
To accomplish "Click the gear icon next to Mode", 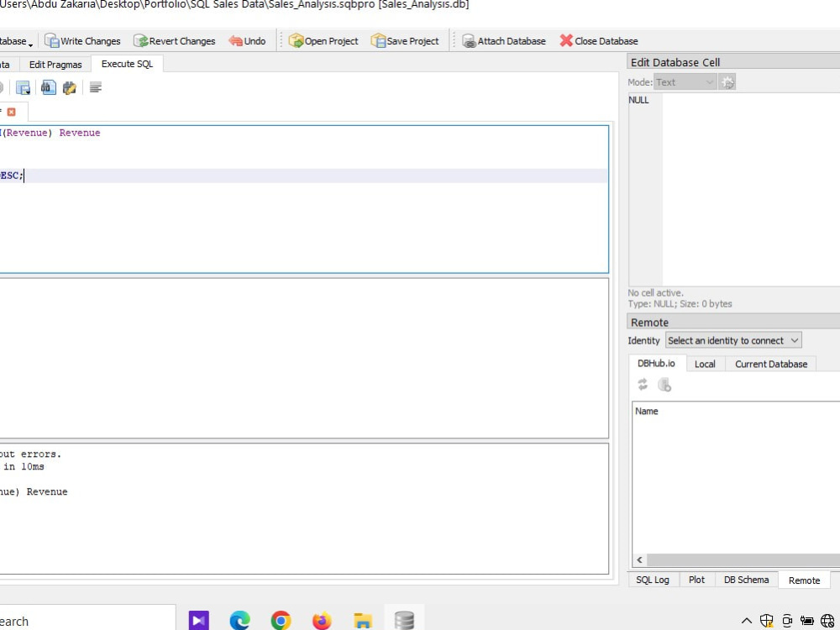I will [727, 82].
